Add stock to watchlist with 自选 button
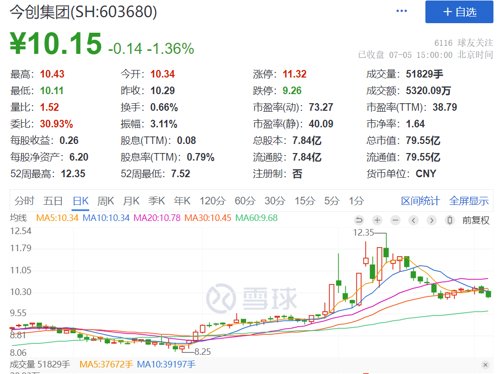The width and height of the screenshot is (500, 374). coord(459,12)
